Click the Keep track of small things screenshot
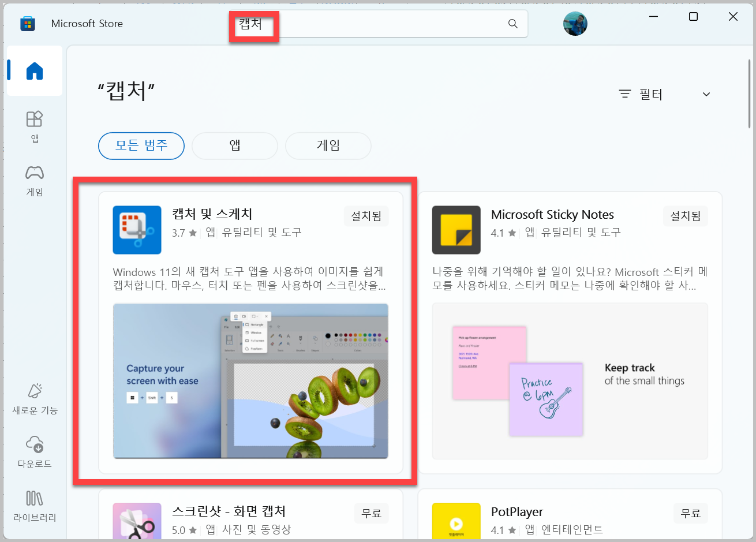Screen dimensions: 756x542 tap(570, 381)
